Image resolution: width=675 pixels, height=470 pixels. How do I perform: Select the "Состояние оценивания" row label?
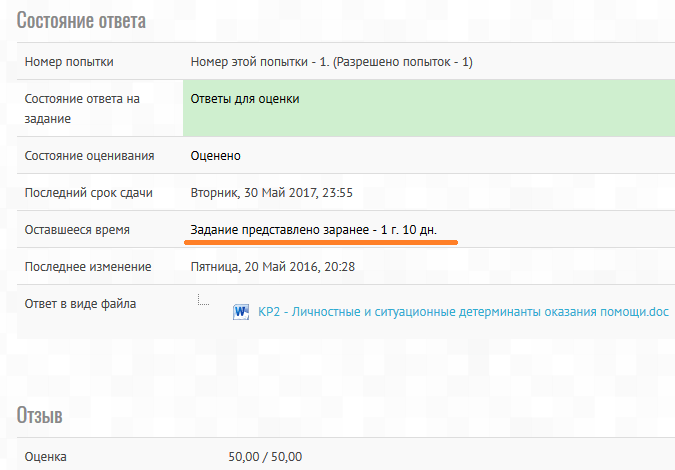pyautogui.click(x=89, y=156)
